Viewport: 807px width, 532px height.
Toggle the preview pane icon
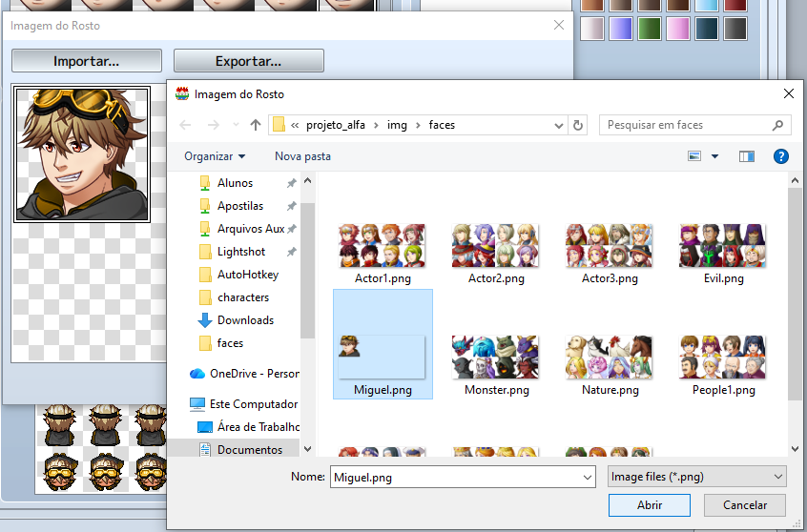pyautogui.click(x=746, y=156)
